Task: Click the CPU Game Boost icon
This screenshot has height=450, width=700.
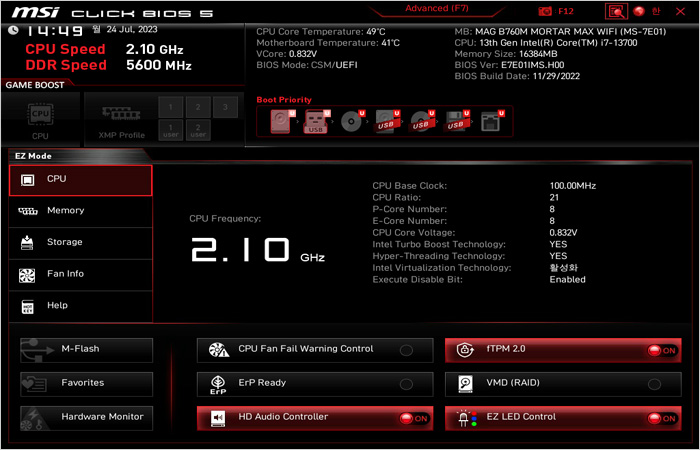Action: [40, 117]
